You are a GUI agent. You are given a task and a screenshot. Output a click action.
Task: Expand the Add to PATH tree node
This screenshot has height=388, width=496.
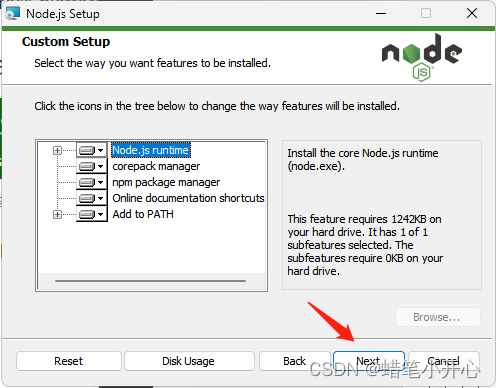57,214
